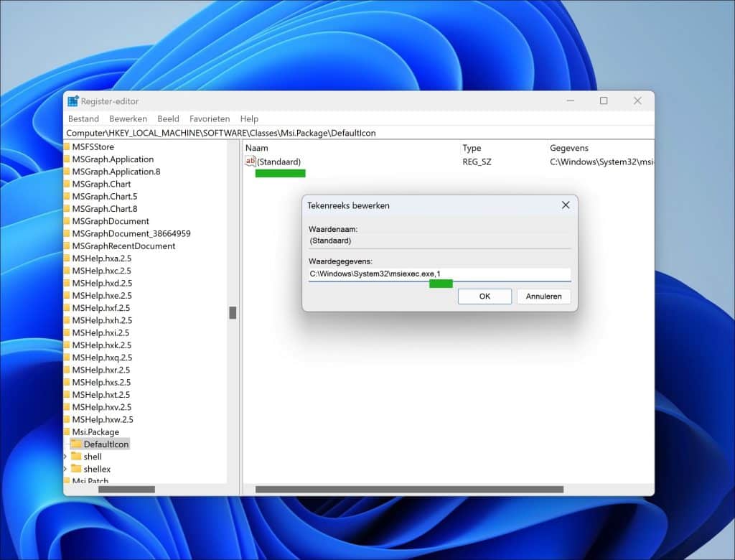Click the Gegevens column header
The height and width of the screenshot is (560, 735).
point(569,148)
